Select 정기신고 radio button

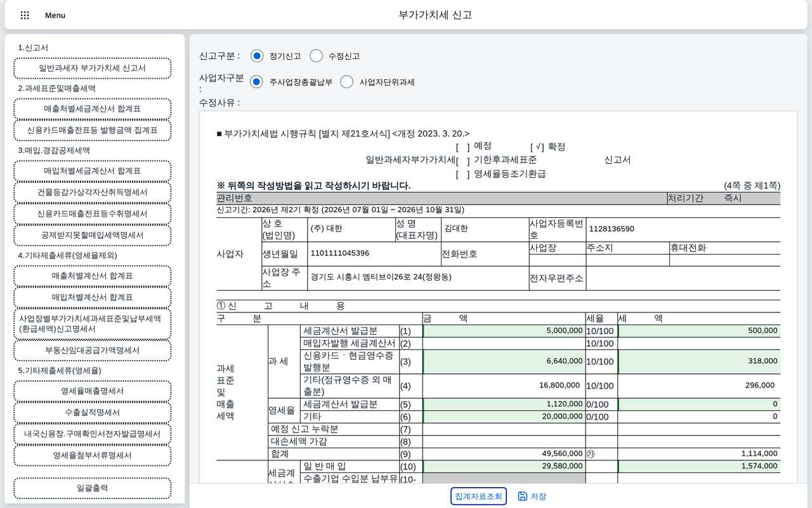click(256, 56)
